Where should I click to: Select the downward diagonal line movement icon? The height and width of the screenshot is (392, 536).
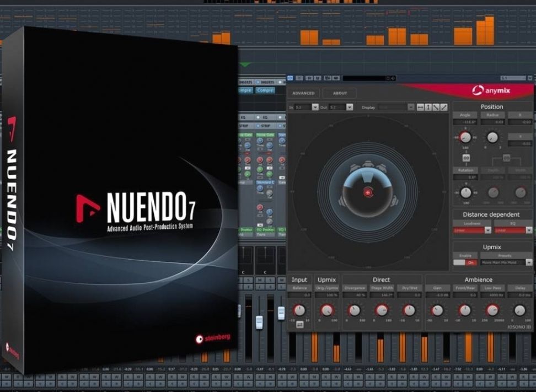point(436,108)
